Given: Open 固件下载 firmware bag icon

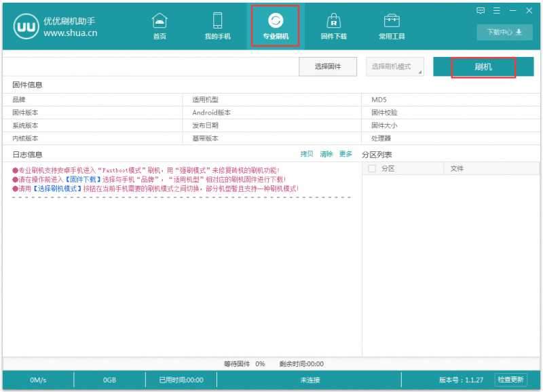Looking at the screenshot, I should 334,21.
